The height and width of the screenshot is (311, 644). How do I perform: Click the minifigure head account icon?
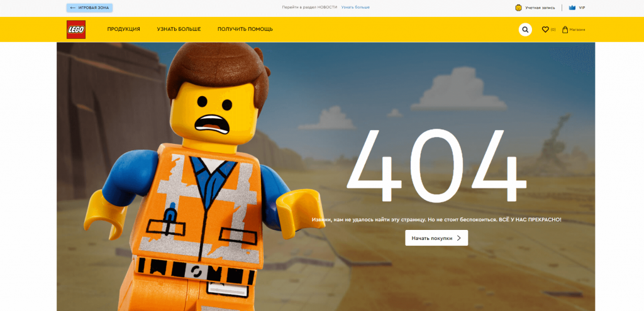coord(518,8)
